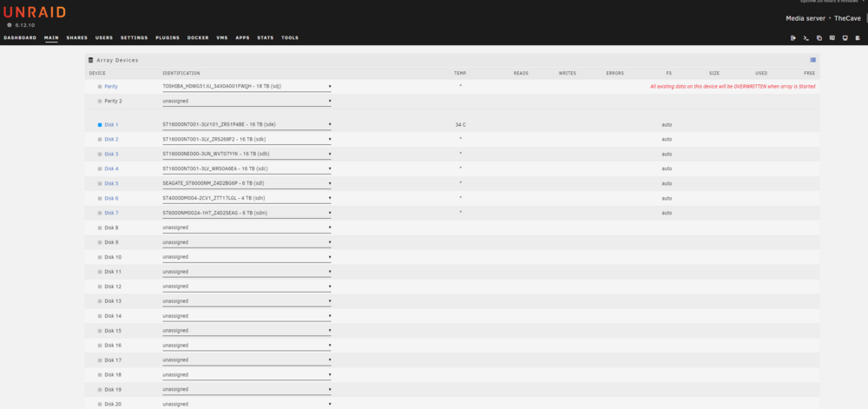Open the Plugins tab
Image resolution: width=868 pixels, height=409 pixels.
tap(168, 37)
